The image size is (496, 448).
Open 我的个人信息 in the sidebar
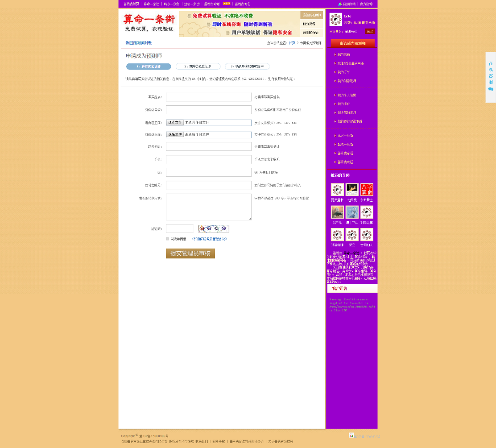tap(347, 95)
